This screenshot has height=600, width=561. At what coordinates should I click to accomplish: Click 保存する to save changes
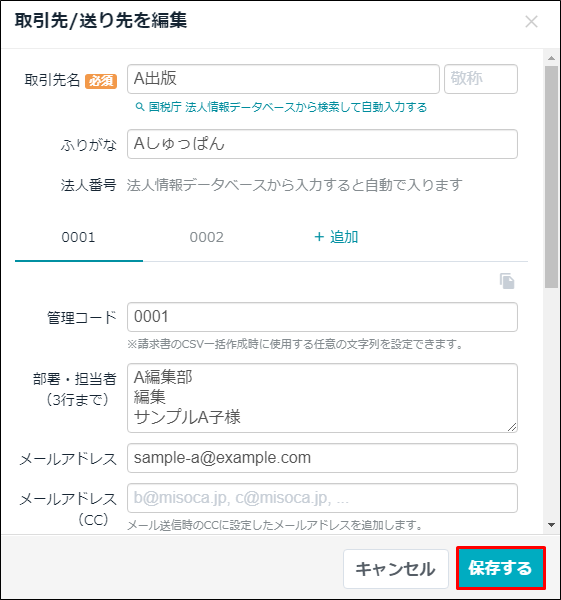501,568
